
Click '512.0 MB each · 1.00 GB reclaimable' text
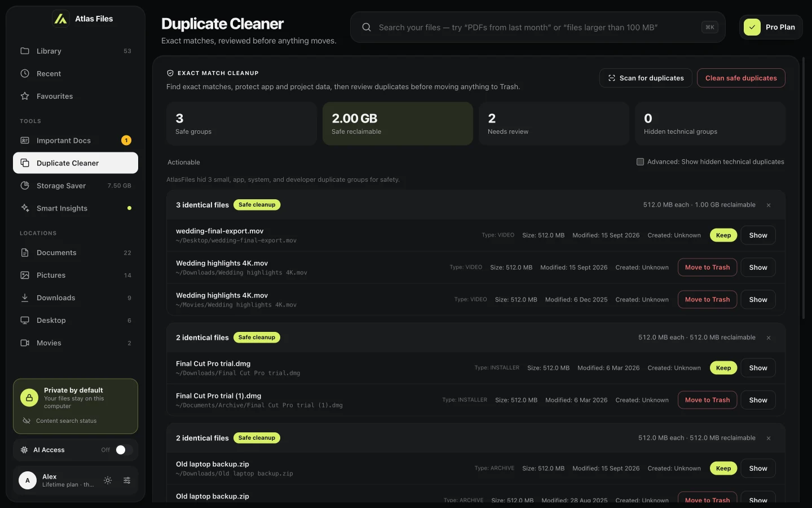[699, 205]
